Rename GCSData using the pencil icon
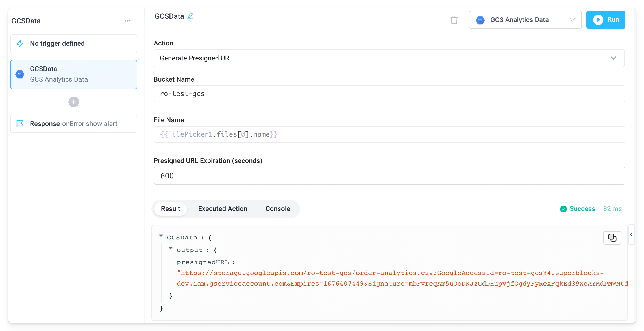 coord(190,16)
